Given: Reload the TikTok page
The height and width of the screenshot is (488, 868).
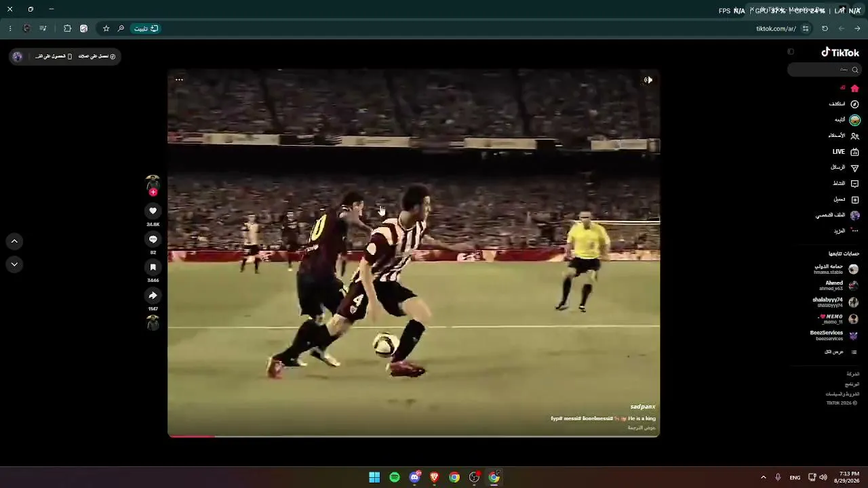Looking at the screenshot, I should coord(825,28).
